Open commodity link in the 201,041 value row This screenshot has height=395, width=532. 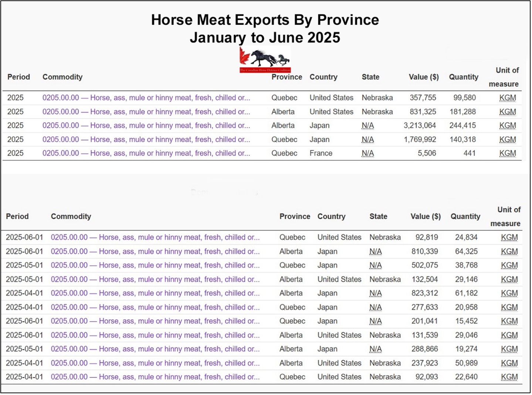pyautogui.click(x=155, y=321)
